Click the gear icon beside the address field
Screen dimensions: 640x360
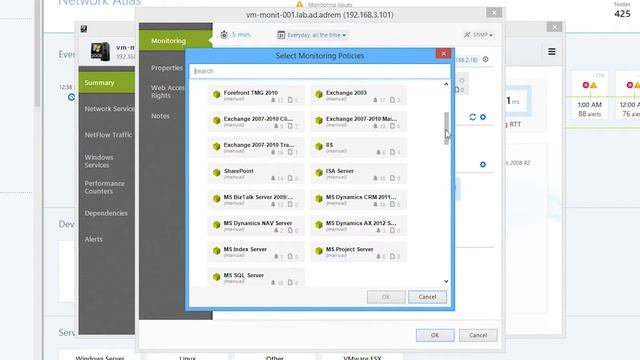tap(485, 59)
